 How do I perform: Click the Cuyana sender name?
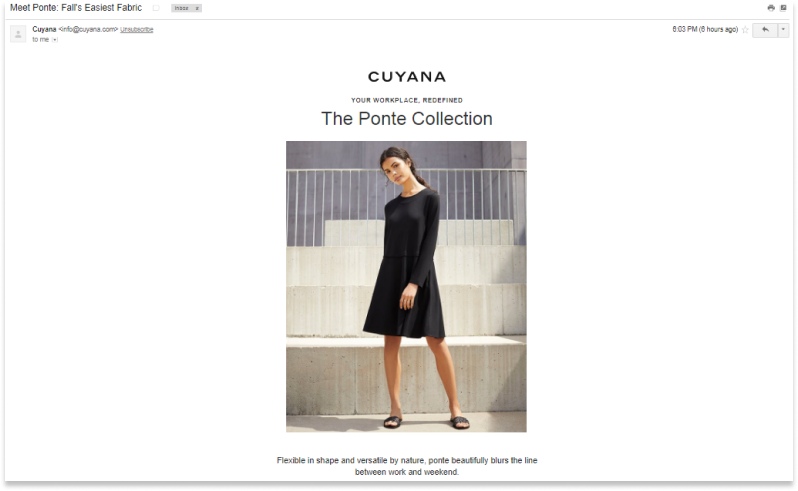click(44, 30)
